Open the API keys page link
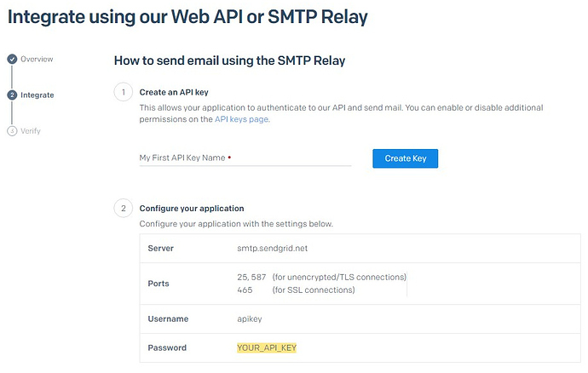Image resolution: width=588 pixels, height=373 pixels. [x=241, y=119]
